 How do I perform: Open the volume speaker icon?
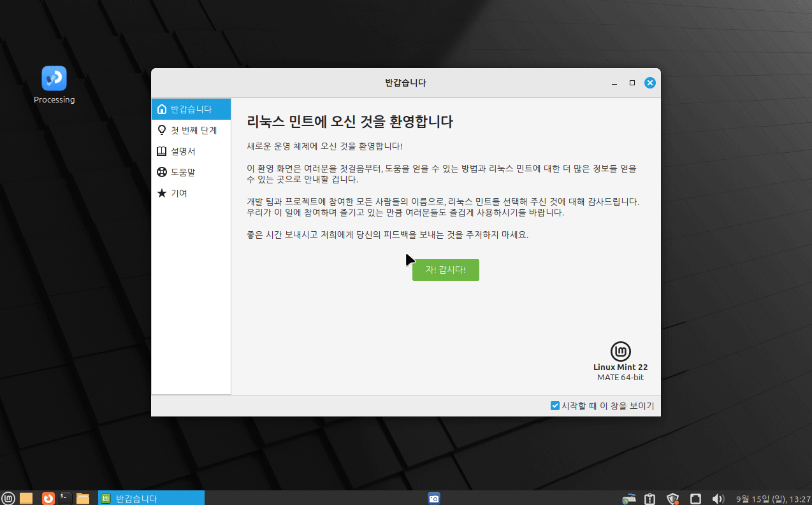718,498
